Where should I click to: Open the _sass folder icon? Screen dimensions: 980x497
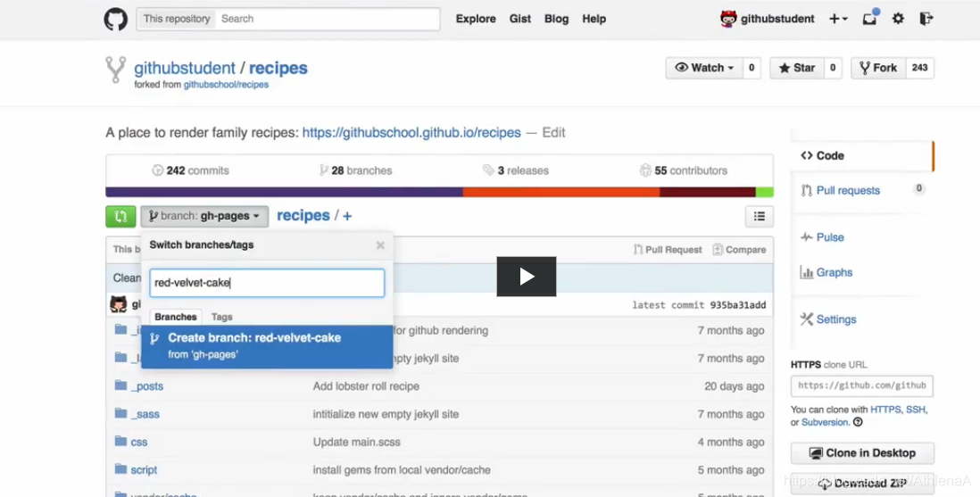[x=120, y=413]
